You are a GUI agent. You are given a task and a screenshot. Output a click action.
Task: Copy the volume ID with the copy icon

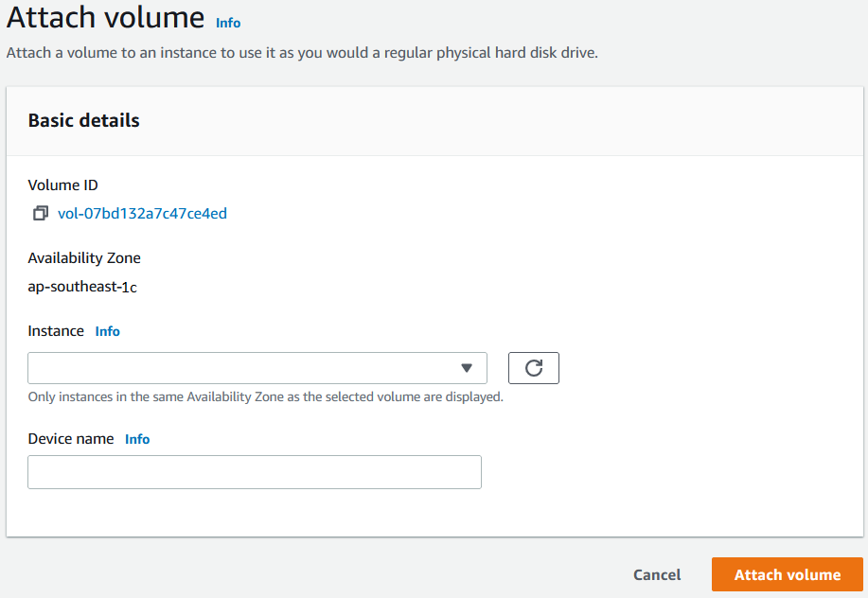point(41,213)
